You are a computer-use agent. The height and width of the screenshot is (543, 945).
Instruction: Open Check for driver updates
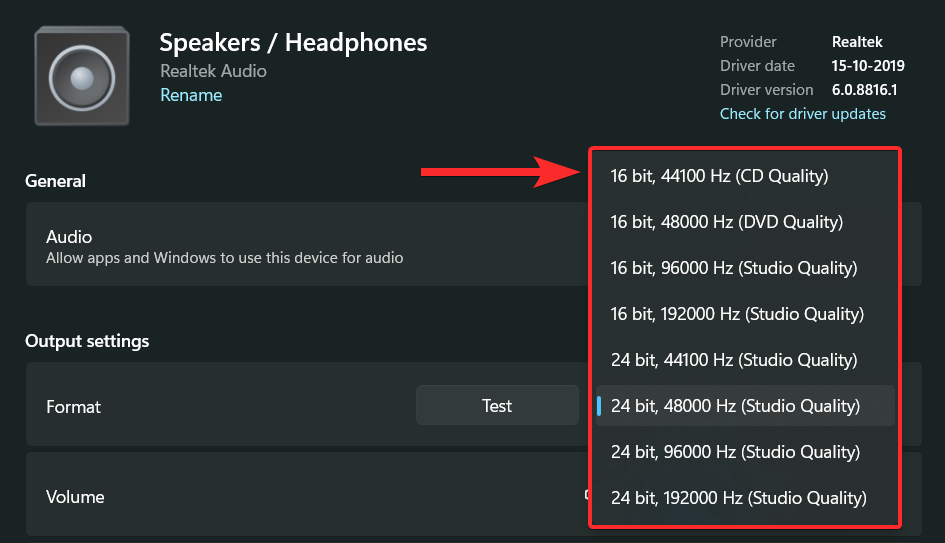[x=802, y=114]
